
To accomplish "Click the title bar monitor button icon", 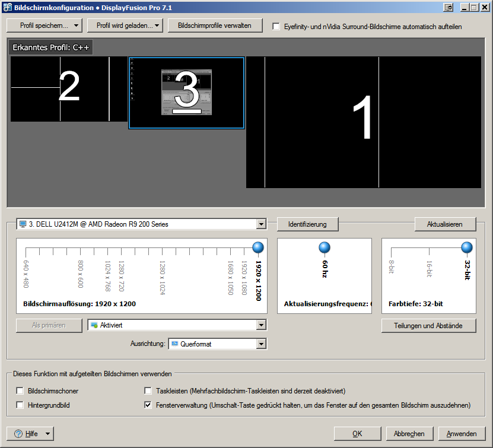I will point(449,7).
